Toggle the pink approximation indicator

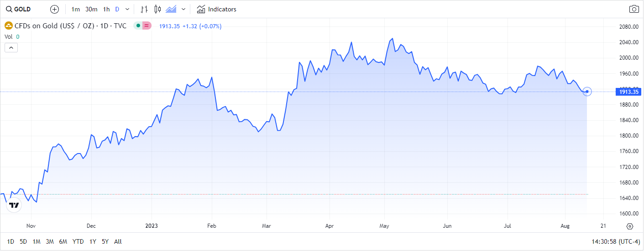[147, 26]
